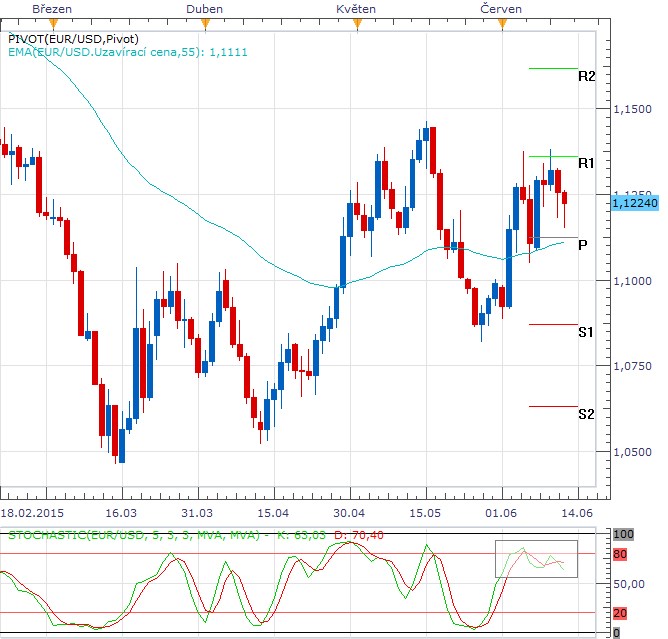The width and height of the screenshot is (668, 639).
Task: Click the orange Květen month marker triangle
Action: 357,24
